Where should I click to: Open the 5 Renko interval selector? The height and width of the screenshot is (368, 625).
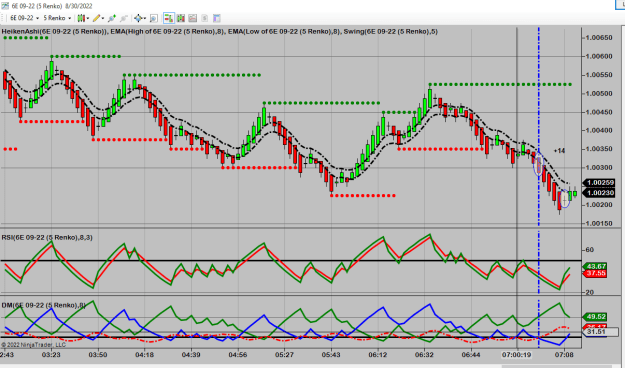[x=57, y=18]
